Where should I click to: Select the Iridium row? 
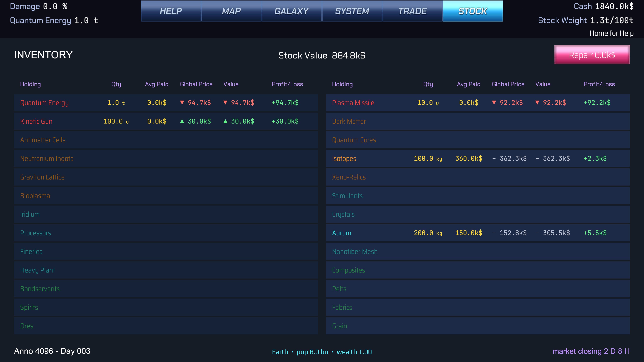[166, 214]
